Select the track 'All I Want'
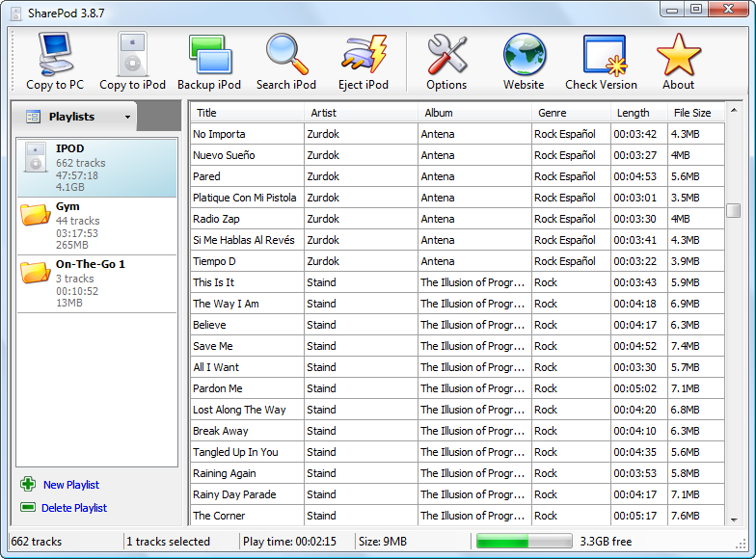 point(457,367)
